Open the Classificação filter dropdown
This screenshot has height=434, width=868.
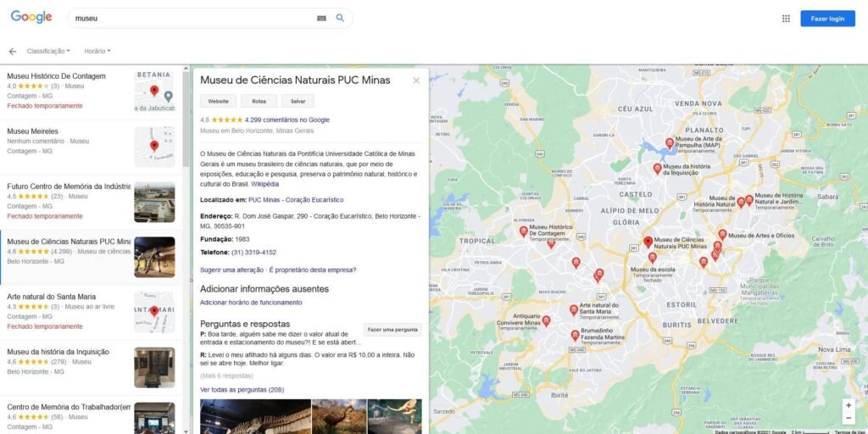pyautogui.click(x=48, y=51)
